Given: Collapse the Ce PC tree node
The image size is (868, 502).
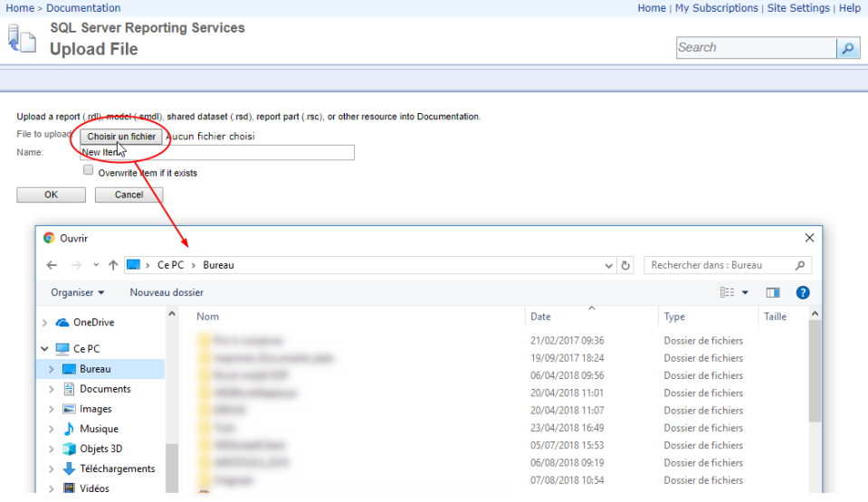Looking at the screenshot, I should (x=44, y=349).
